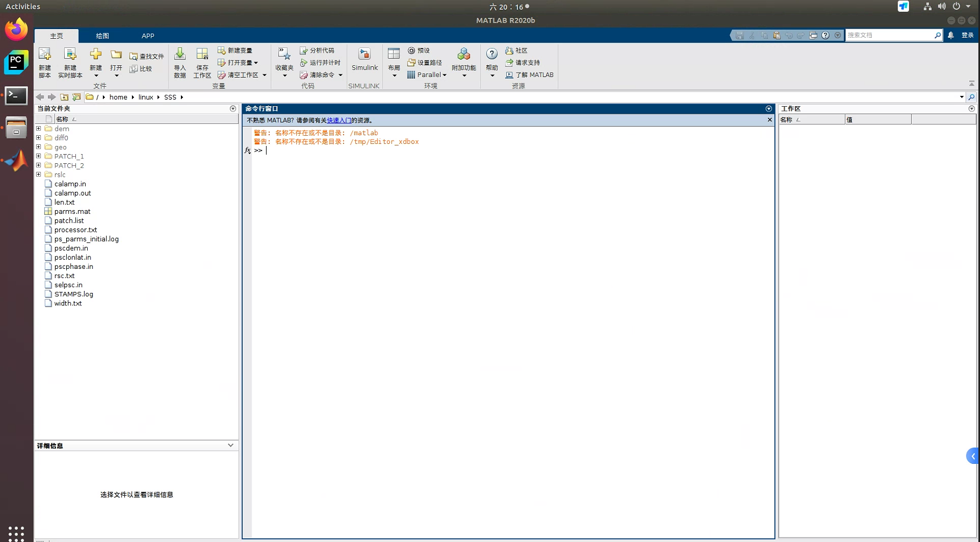Open the address bar path history dropdown

(962, 97)
